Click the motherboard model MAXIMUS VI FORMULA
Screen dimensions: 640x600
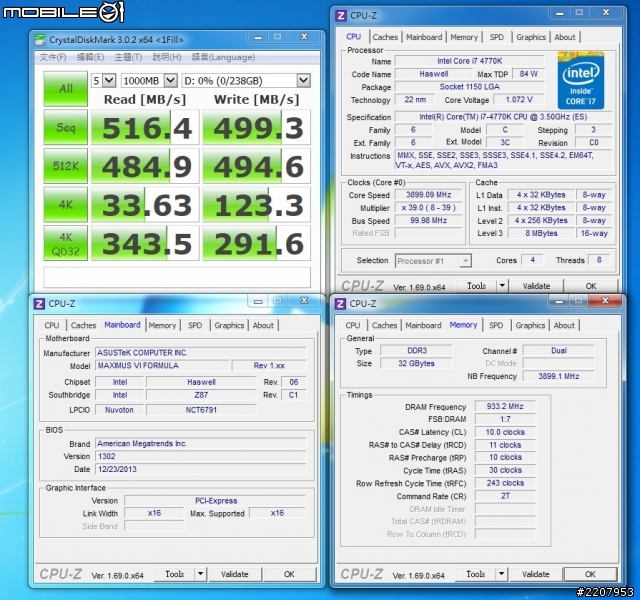click(163, 366)
